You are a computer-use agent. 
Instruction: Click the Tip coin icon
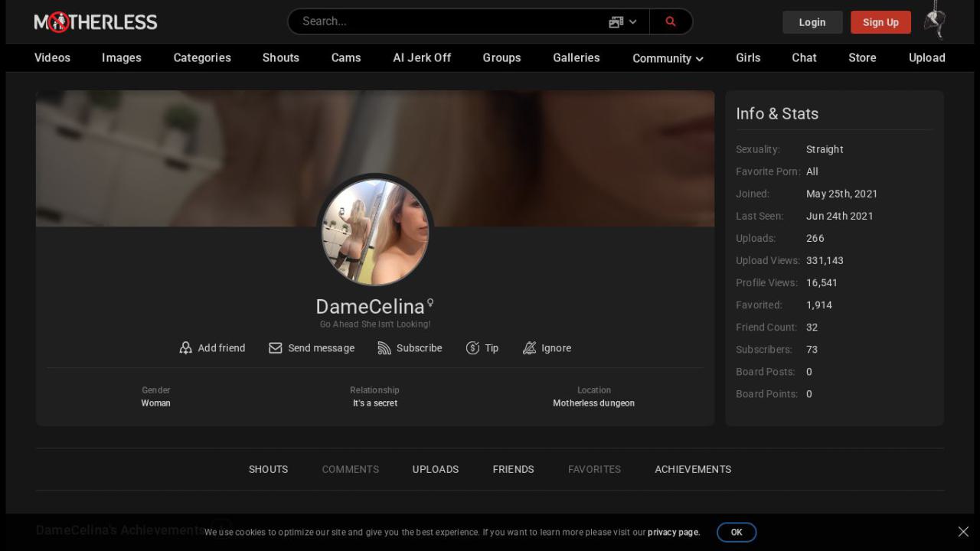point(472,348)
